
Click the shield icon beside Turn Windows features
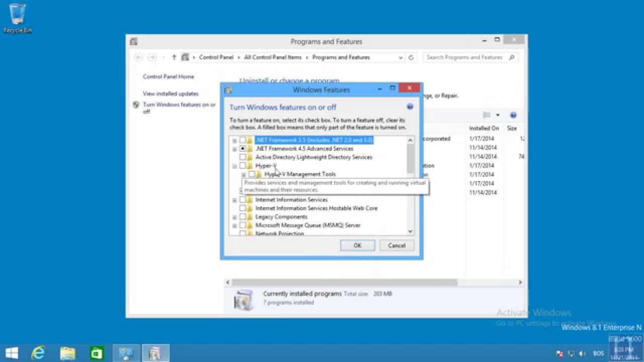coord(136,105)
